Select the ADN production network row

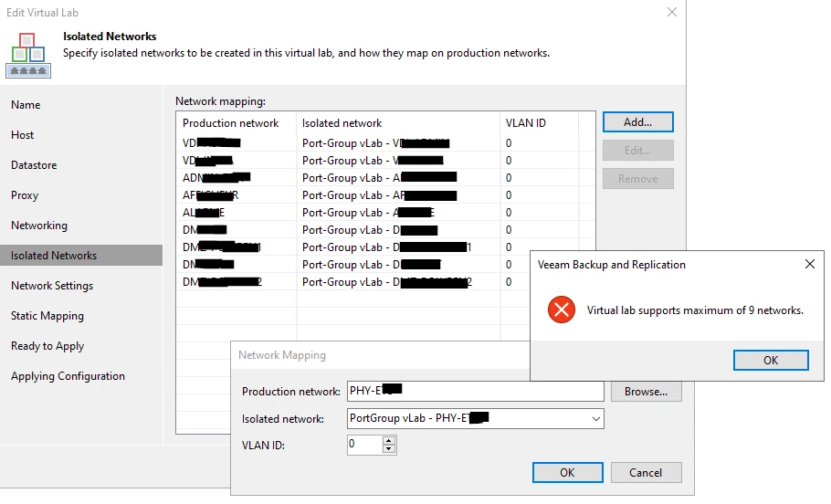click(385, 177)
